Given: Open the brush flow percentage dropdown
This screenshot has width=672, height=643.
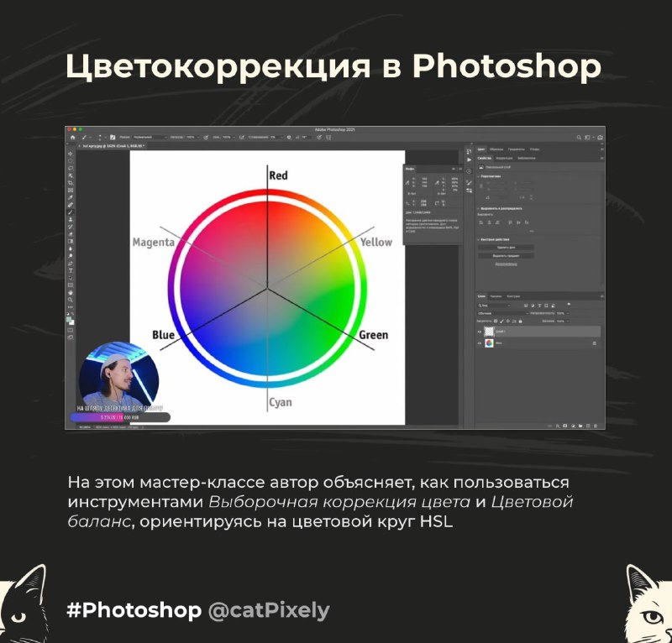Looking at the screenshot, I should tap(228, 138).
